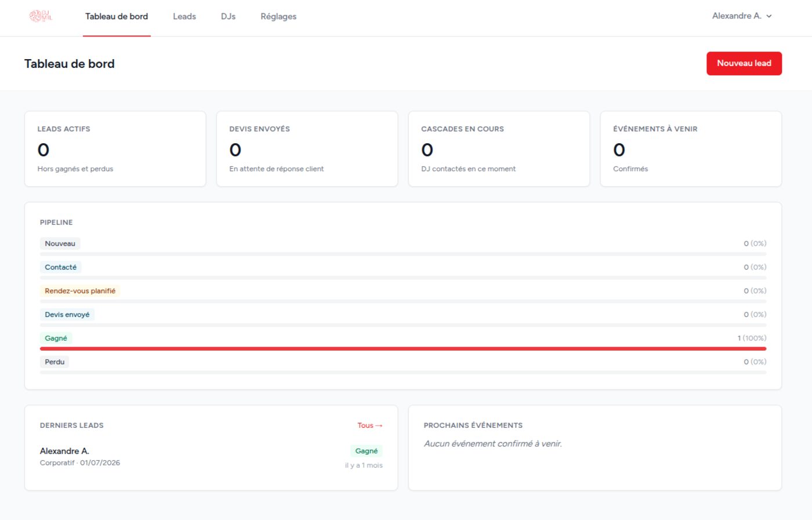Viewport: 812px width, 520px height.
Task: Click the red Gagné progress bar
Action: pos(403,349)
